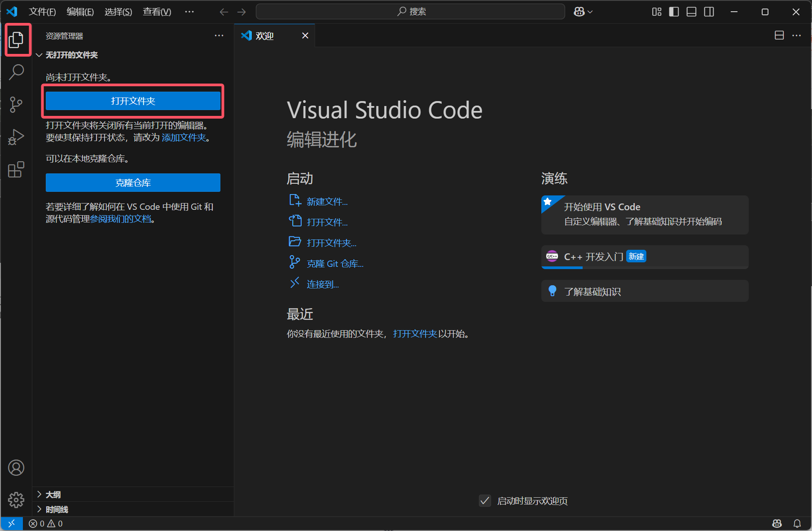The width and height of the screenshot is (812, 531).
Task: Click the 搜索 command center box
Action: click(x=410, y=12)
